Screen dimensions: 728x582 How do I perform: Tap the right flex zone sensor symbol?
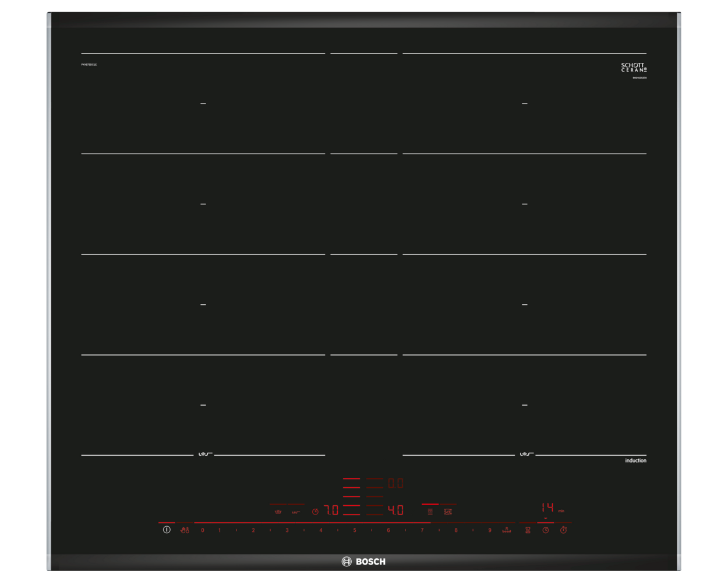527,454
